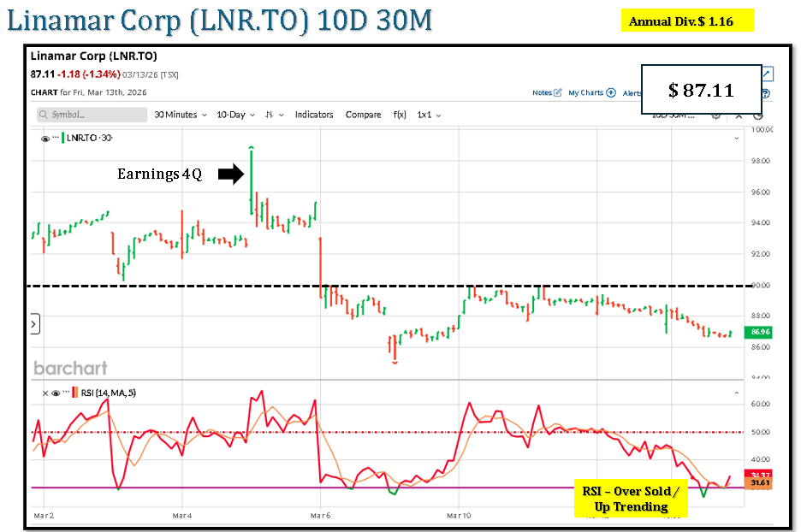801x532 pixels.
Task: Open the help question mark icon
Action: [x=765, y=93]
